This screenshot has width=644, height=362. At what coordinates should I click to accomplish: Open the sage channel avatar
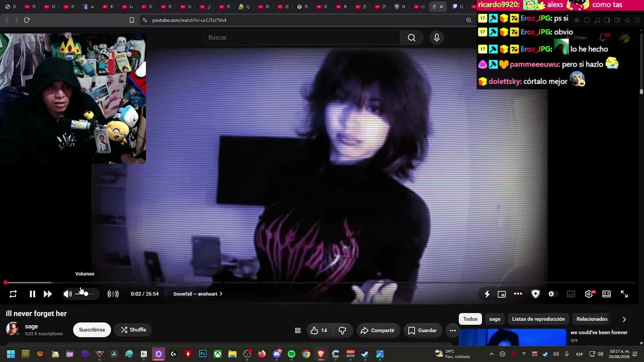coord(13,329)
